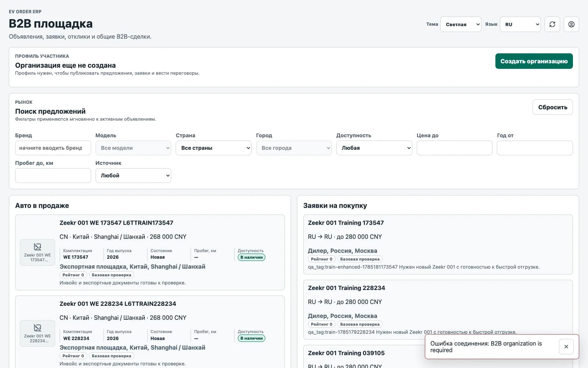Screen dimensions: 588x368
Task: Click 'Заявки на покупку' section heading
Action: (335, 205)
